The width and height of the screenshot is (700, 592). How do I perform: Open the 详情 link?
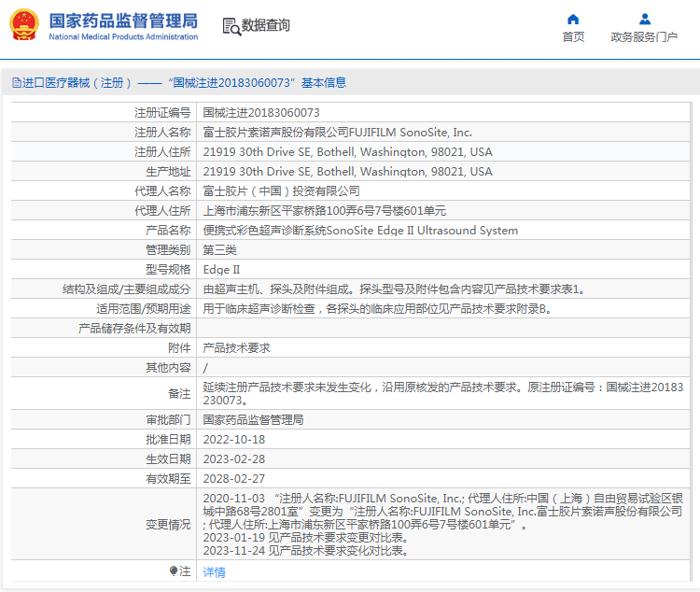215,571
